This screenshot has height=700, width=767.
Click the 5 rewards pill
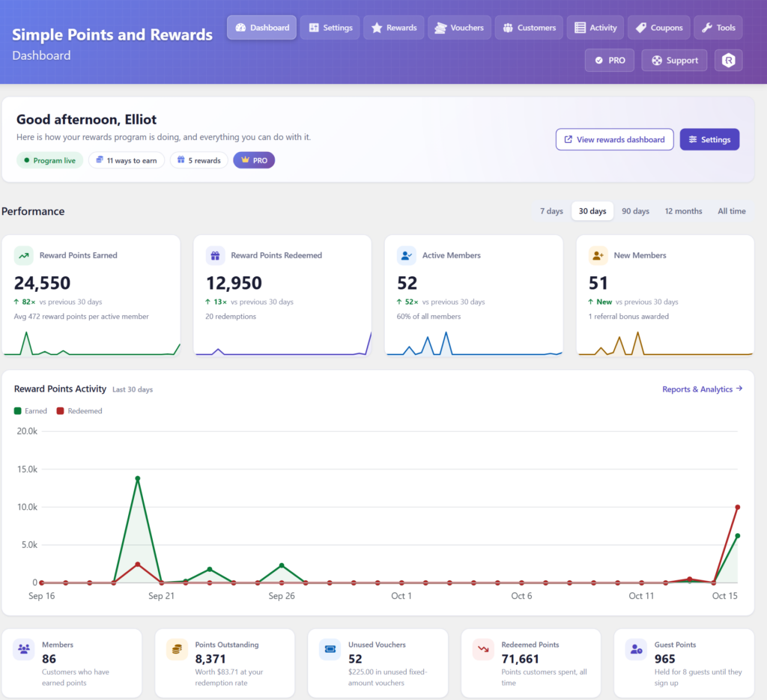[199, 160]
